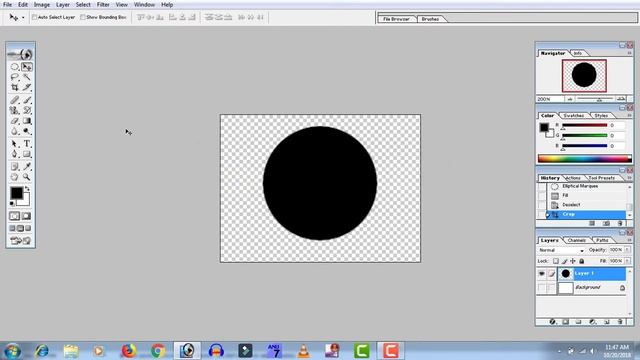The height and width of the screenshot is (360, 640).
Task: Select the Crop tool
Action: click(x=15, y=87)
